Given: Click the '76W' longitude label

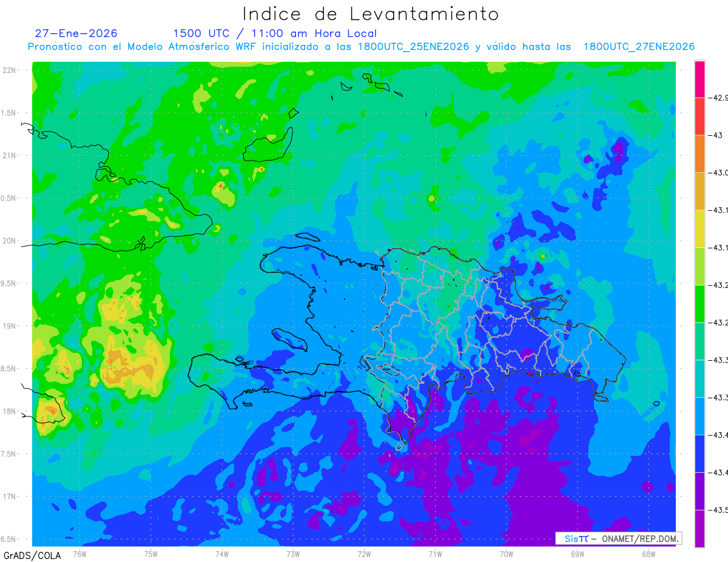Looking at the screenshot, I should 79,554.
